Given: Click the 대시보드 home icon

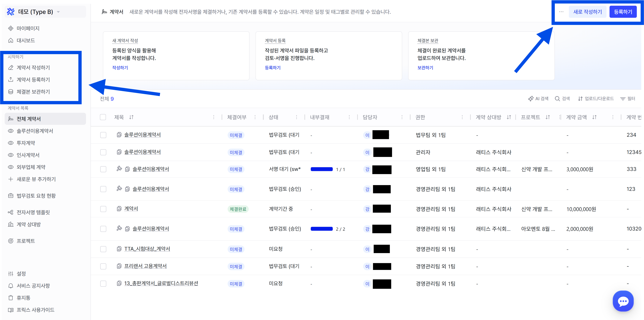Looking at the screenshot, I should click(11, 40).
